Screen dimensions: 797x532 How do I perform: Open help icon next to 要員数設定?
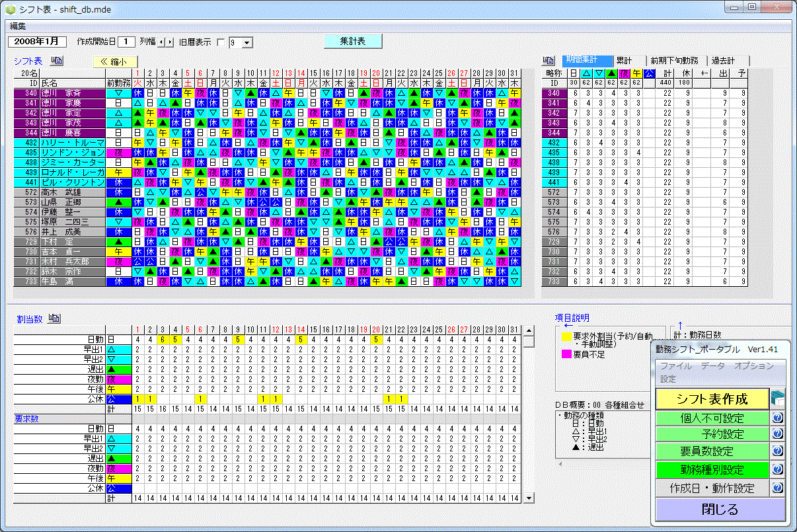point(777,451)
